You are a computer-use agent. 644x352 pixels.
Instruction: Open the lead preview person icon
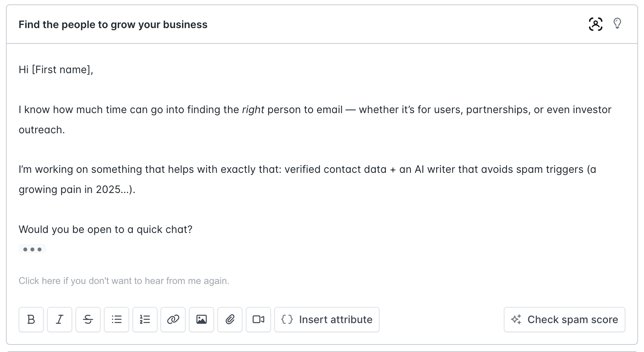point(595,24)
